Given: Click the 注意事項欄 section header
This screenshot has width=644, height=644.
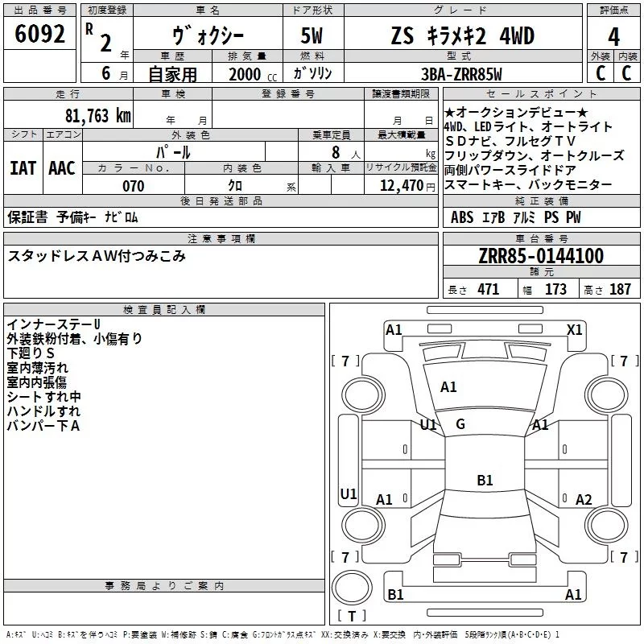Looking at the screenshot, I should point(221,238).
